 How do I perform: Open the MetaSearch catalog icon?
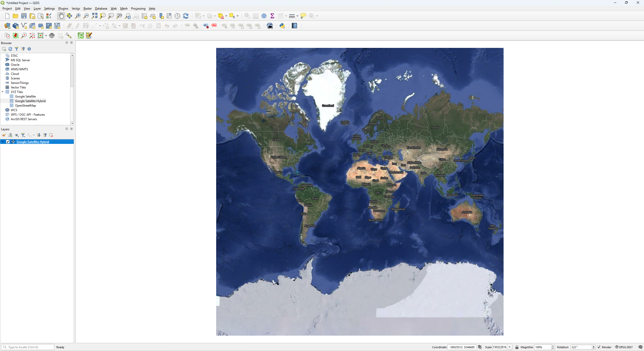(270, 26)
